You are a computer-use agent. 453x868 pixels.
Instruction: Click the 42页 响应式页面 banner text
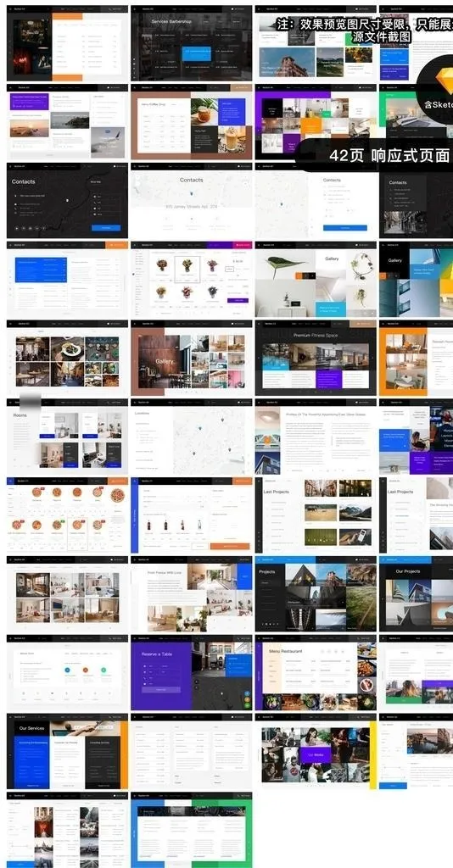(389, 156)
